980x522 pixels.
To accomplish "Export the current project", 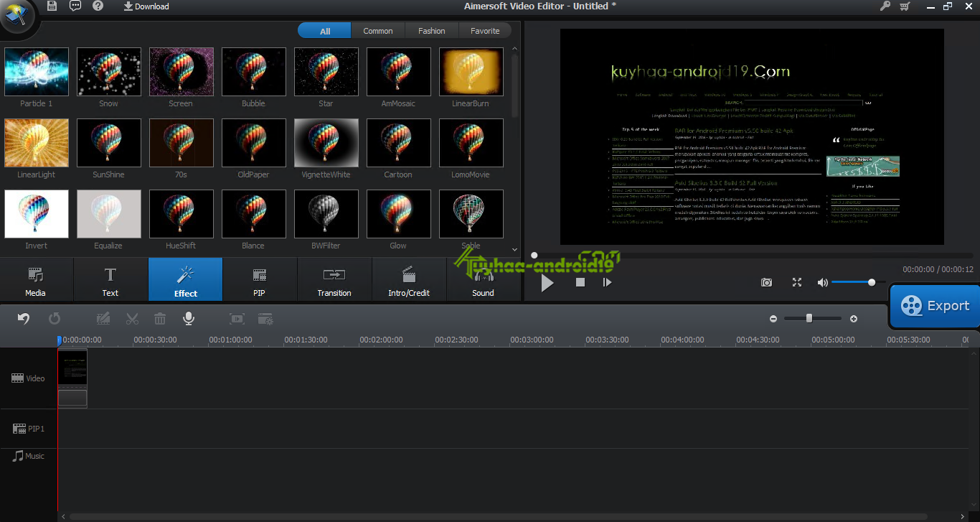I will 934,306.
